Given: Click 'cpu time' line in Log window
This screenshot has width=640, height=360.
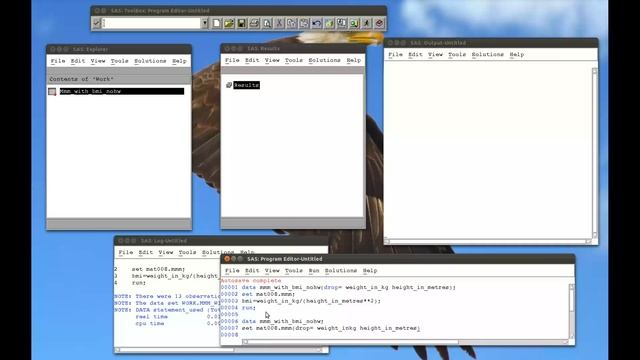Looking at the screenshot, I should tap(150, 324).
